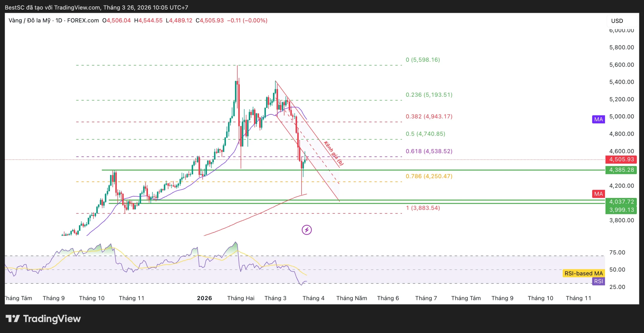Select the red 4,505.93 current price tag

[621, 159]
